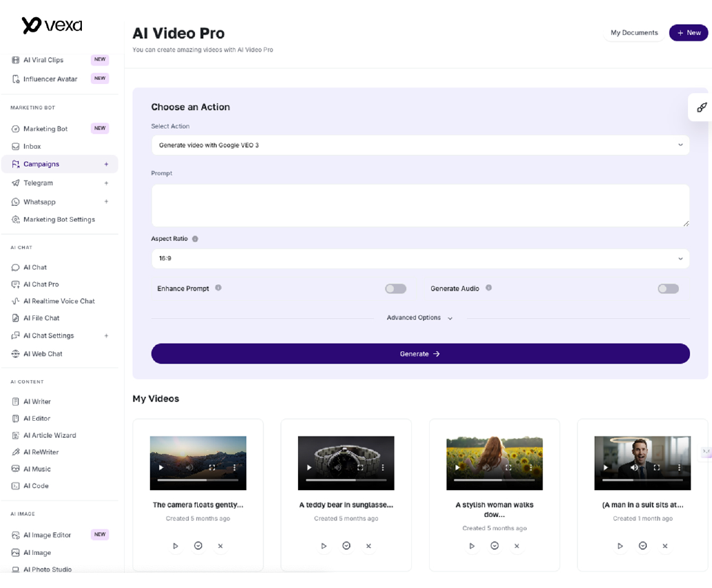Click the link icon on the right edge

pos(701,107)
